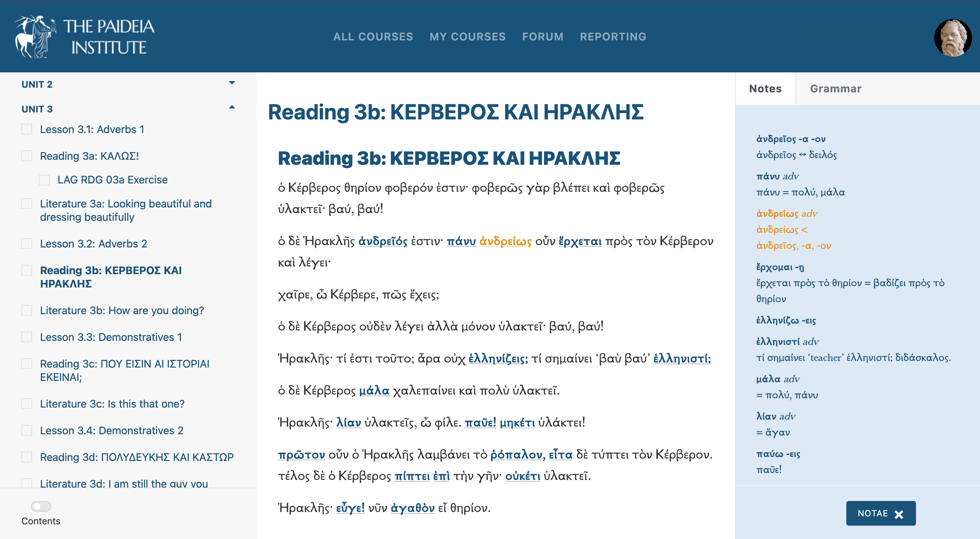Mark Literature 3b: How are you doing? complete

click(26, 310)
